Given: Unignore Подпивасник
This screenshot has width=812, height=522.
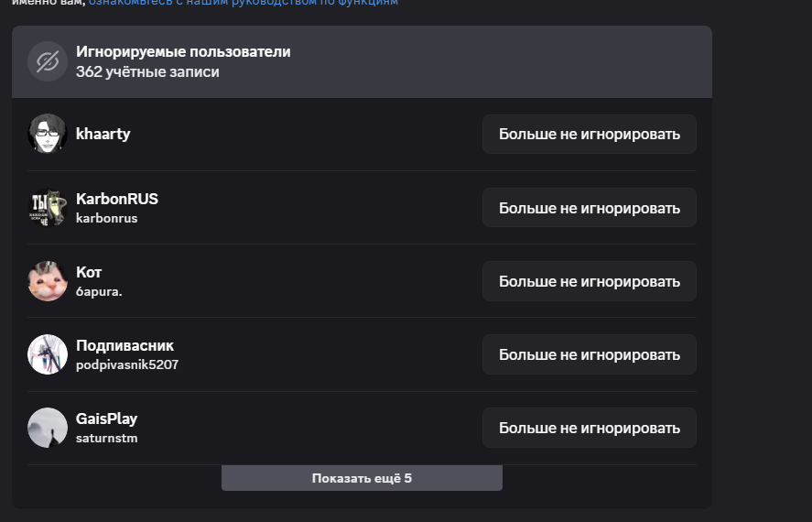Looking at the screenshot, I should click(589, 354).
